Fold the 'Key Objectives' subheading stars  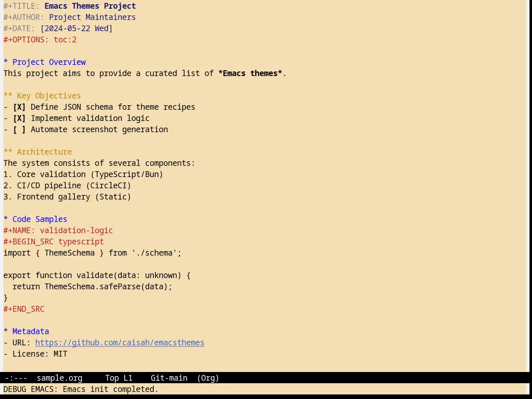(x=8, y=96)
